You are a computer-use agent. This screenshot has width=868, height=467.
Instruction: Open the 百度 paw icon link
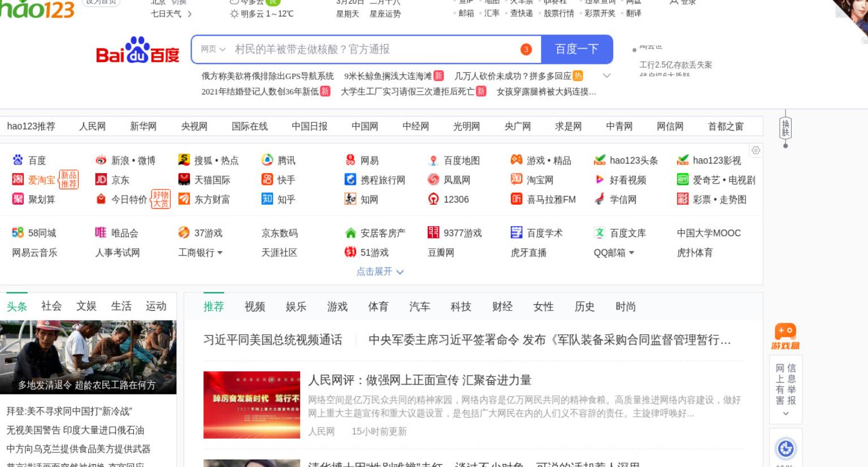pyautogui.click(x=18, y=160)
